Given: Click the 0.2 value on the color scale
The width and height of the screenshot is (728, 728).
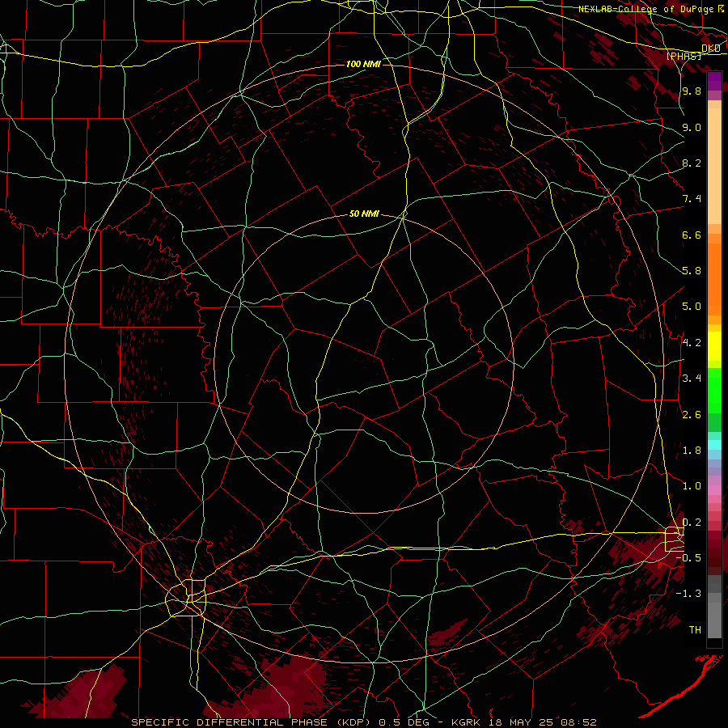Looking at the screenshot, I should [x=692, y=523].
